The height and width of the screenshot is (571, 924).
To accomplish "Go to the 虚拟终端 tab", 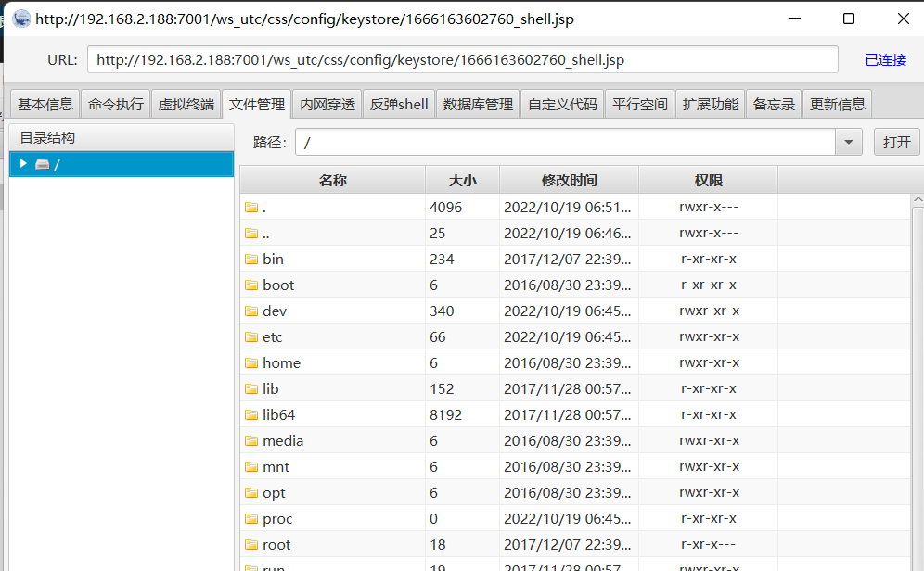I will (x=186, y=104).
